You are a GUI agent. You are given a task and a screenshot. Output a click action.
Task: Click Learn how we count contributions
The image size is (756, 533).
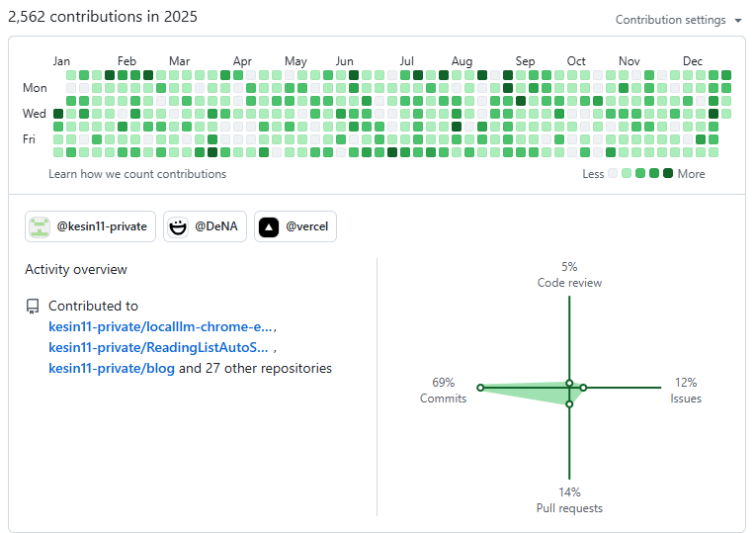pos(137,174)
